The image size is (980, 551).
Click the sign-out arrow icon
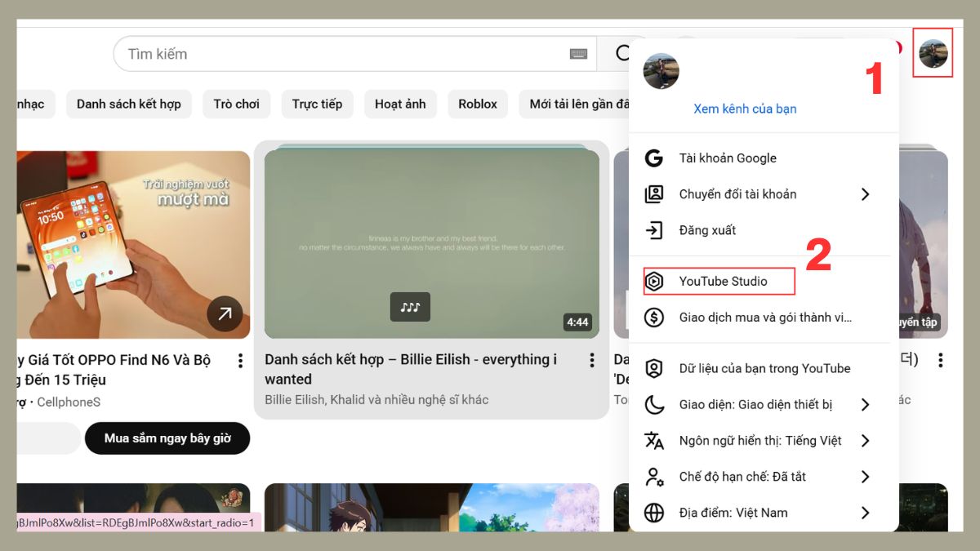click(x=653, y=230)
